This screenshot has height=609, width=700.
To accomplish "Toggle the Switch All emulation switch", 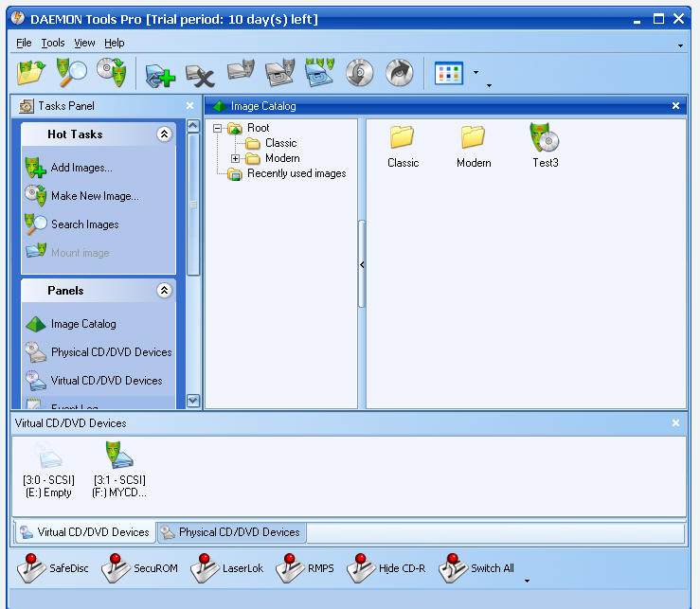I will point(476,568).
